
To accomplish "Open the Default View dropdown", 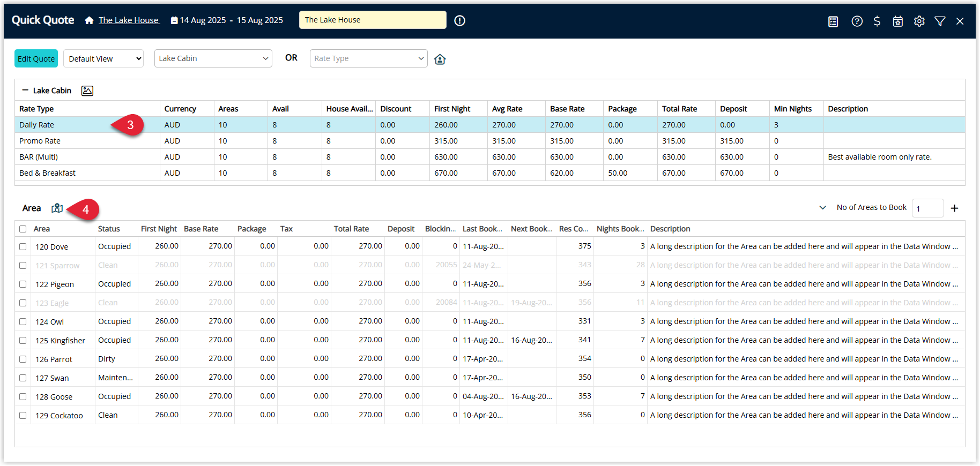I will (x=103, y=58).
